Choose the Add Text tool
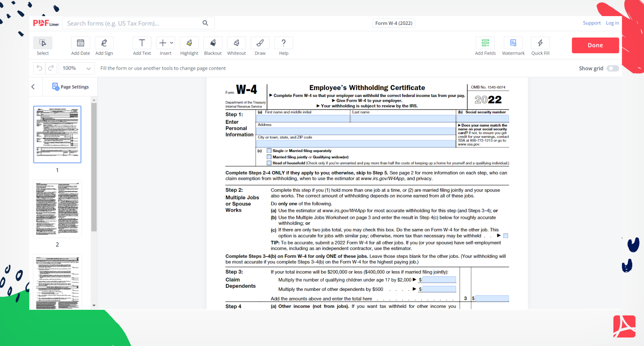 point(142,43)
